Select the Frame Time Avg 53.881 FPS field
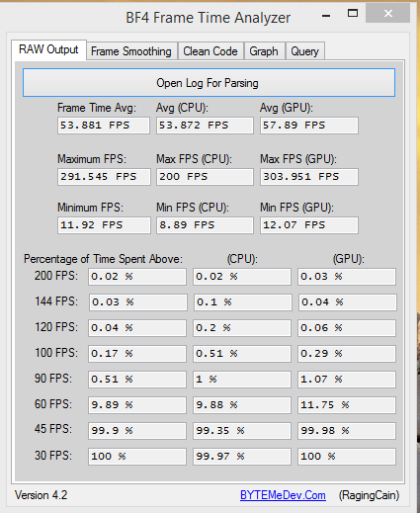The image size is (420, 513). click(x=104, y=126)
